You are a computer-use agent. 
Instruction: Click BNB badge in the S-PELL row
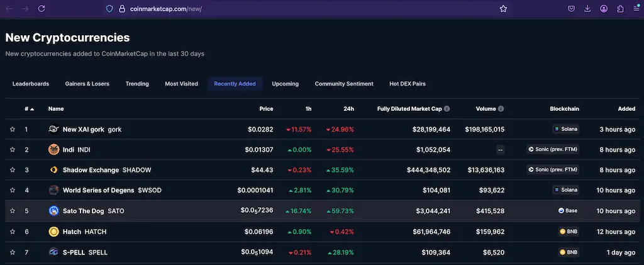569,252
